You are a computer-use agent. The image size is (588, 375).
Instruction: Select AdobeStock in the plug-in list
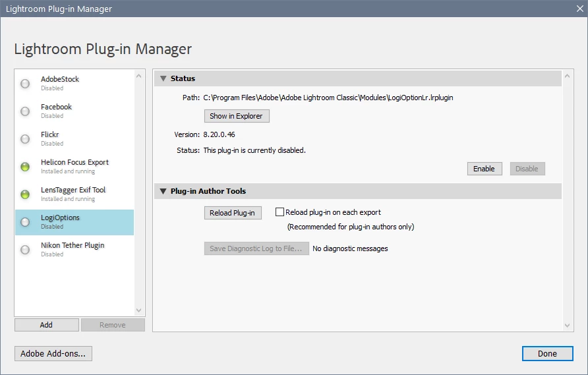(74, 84)
